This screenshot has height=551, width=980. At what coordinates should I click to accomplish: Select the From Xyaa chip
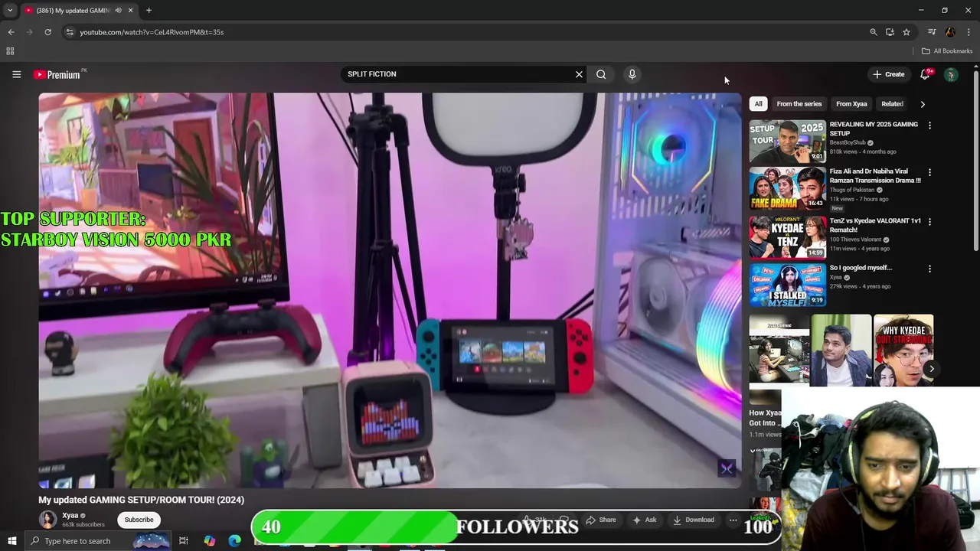pyautogui.click(x=851, y=104)
